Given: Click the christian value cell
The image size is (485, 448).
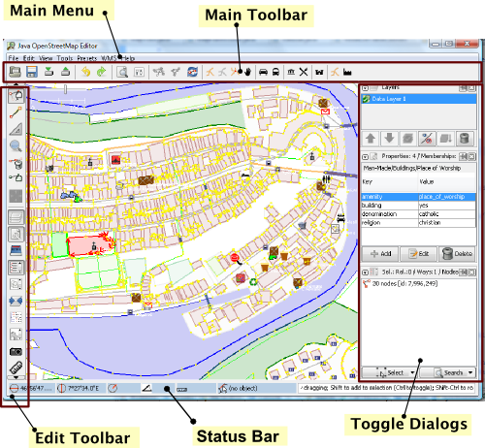Looking at the screenshot, I should coord(447,223).
